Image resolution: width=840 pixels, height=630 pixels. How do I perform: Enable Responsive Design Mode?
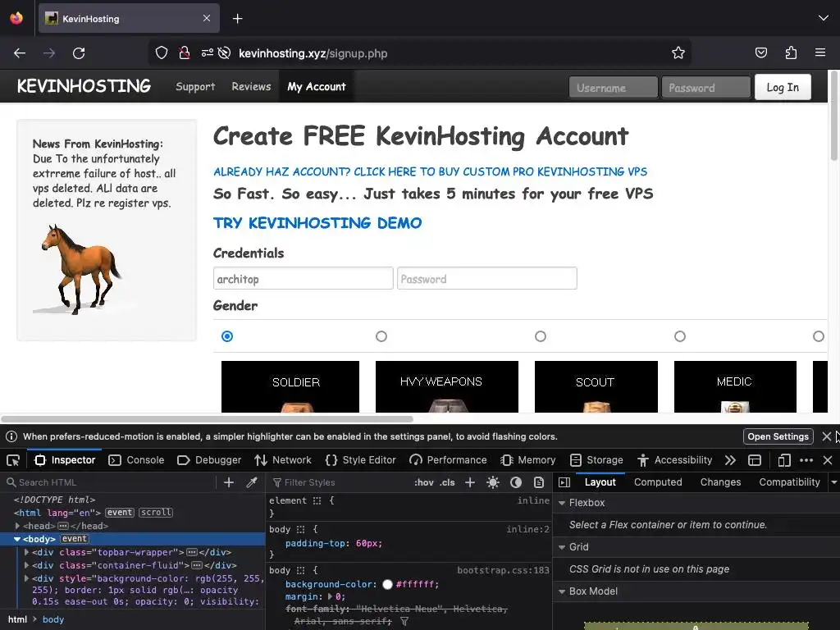click(x=783, y=460)
